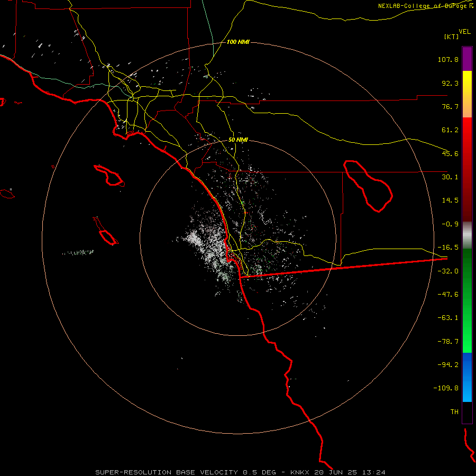Click the -109.8 scale value
Image resolution: width=476 pixels, height=476 pixels.
446,388
